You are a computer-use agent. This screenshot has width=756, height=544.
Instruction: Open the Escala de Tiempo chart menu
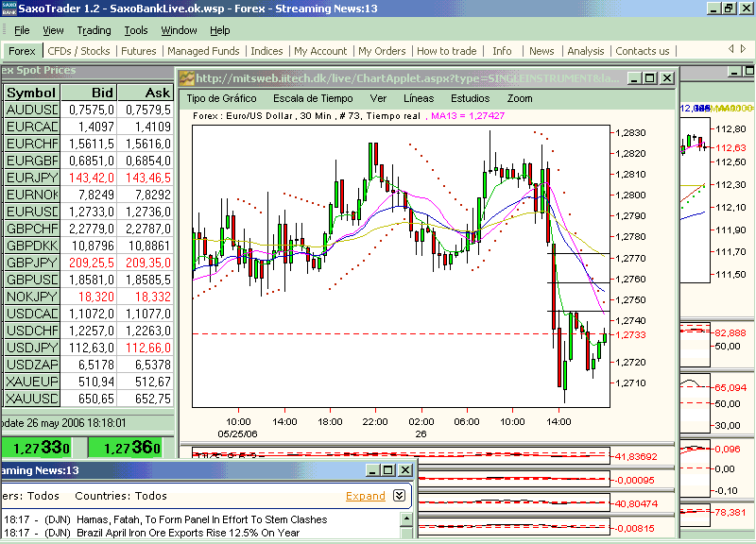313,98
